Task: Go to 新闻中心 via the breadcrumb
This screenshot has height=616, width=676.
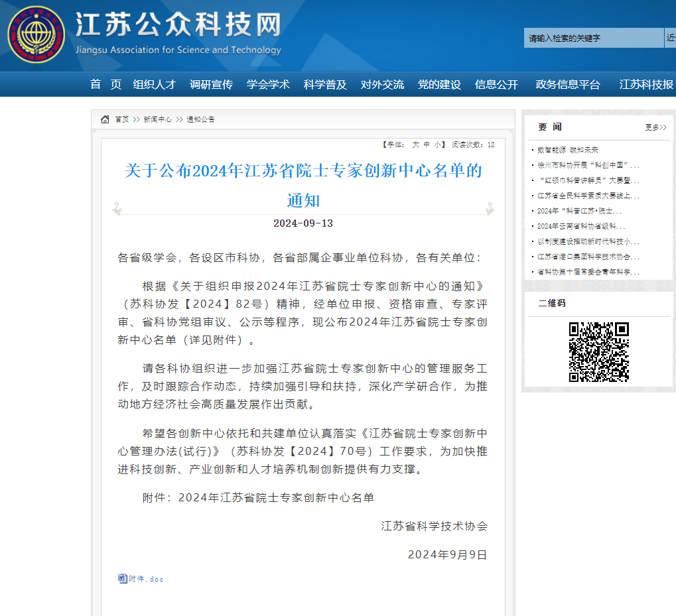Action: 157,119
